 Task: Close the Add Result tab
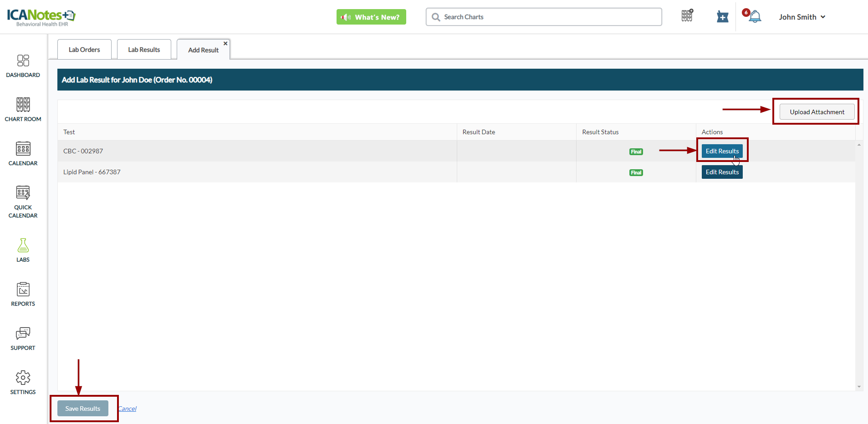[225, 44]
